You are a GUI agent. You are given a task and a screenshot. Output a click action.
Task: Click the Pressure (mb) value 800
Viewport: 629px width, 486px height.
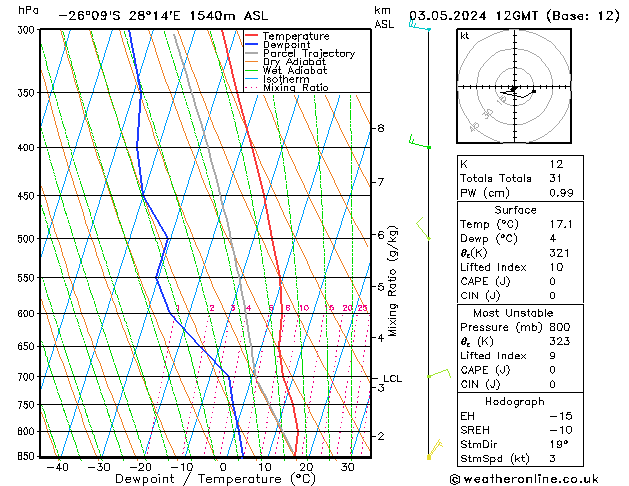point(560,327)
